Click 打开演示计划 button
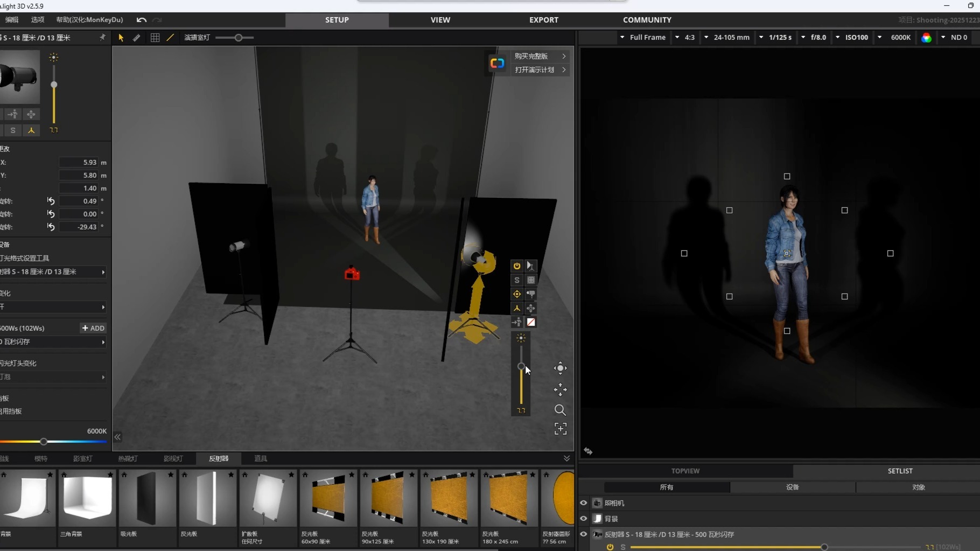Screen dimensions: 980x551 (x=540, y=69)
